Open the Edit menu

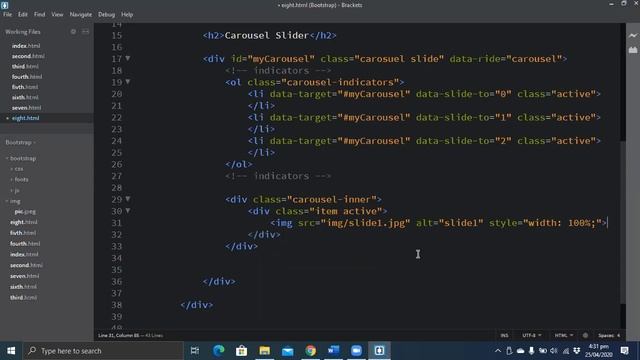[x=22, y=14]
